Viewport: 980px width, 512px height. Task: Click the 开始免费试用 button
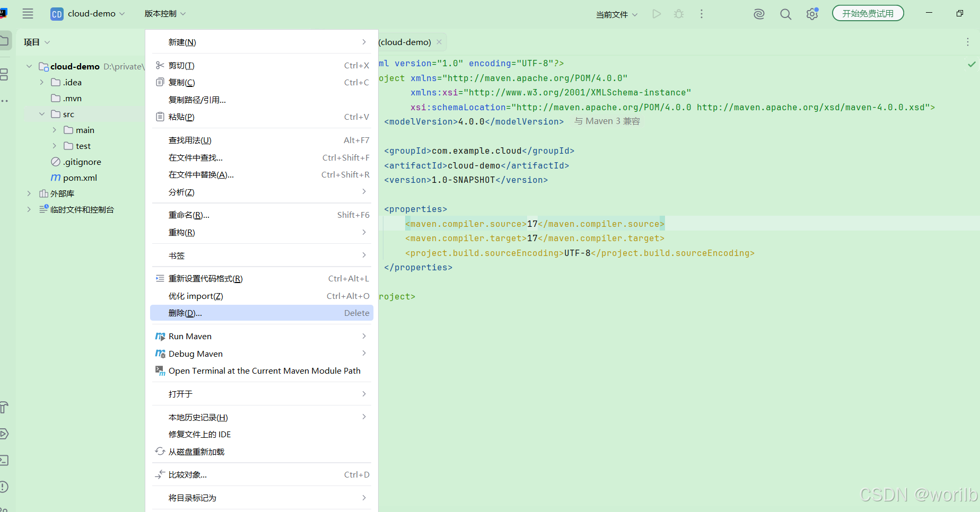point(868,13)
